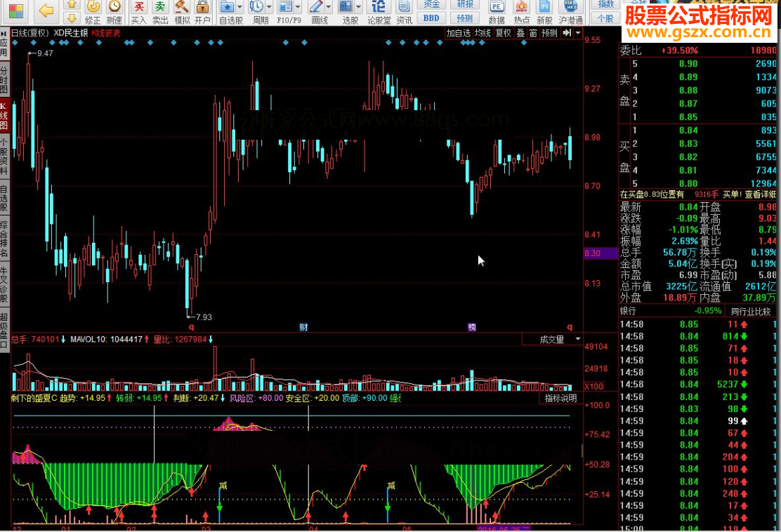Expand the 画线 dropdown arrow
This screenshot has width=781, height=532.
(328, 7)
